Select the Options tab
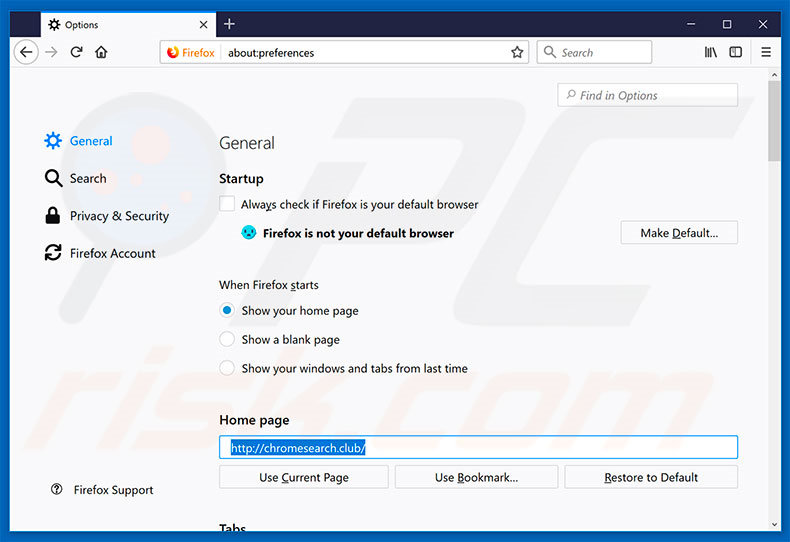Image resolution: width=790 pixels, height=542 pixels. click(128, 25)
